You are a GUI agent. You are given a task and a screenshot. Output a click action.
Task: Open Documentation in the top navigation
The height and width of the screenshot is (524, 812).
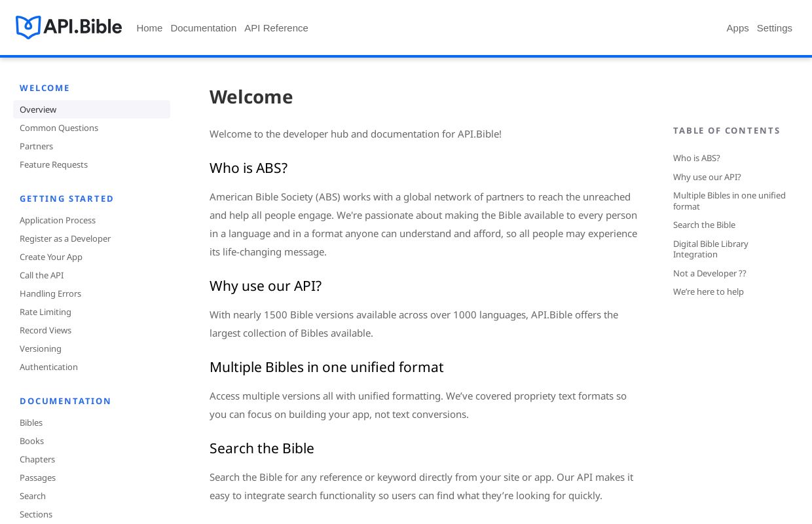coord(204,28)
